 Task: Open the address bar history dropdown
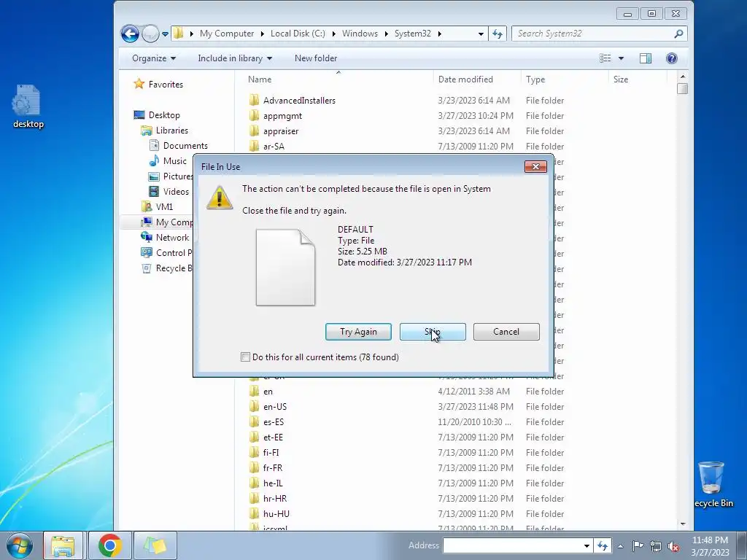[481, 34]
